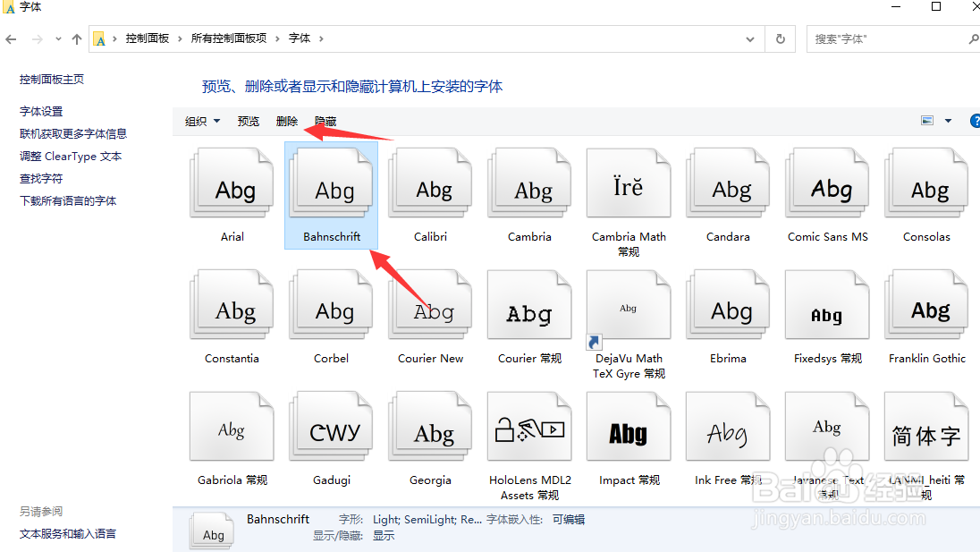Expand chevron after 所有控制面板项 breadcrumb
980x552 pixels.
pos(277,38)
